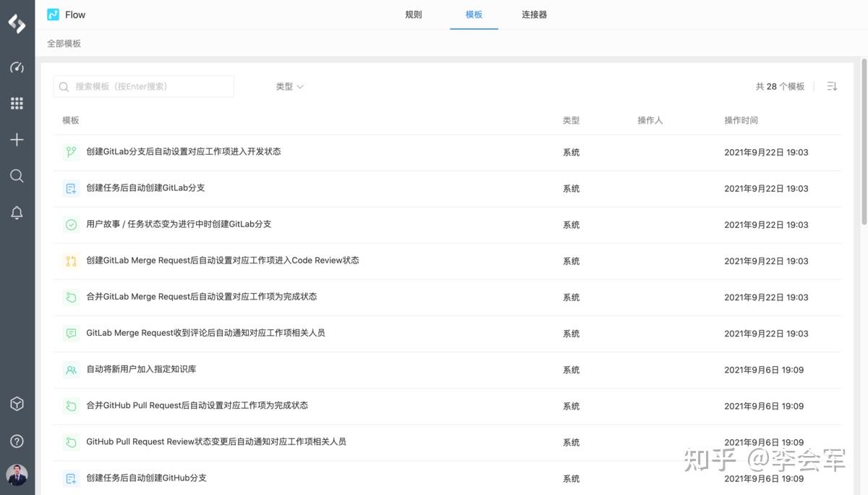Switch to the 连接器 tab
Viewport: 868px width, 495px height.
pyautogui.click(x=534, y=14)
